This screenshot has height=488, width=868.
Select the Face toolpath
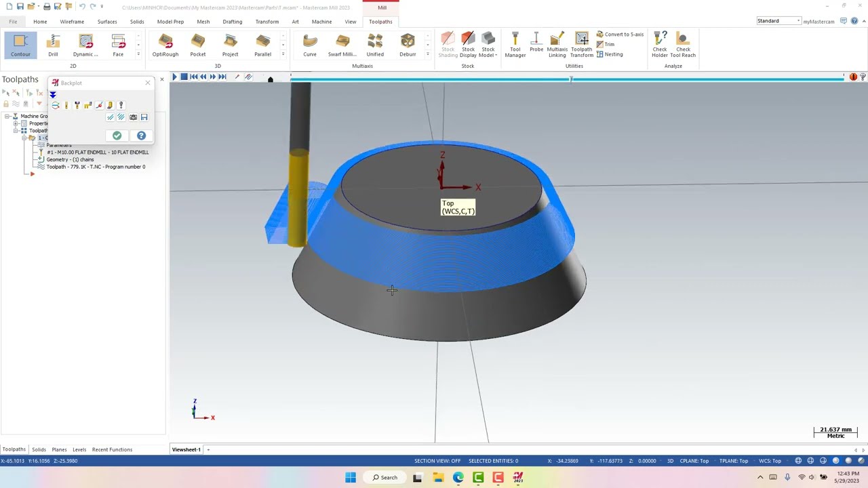(118, 46)
